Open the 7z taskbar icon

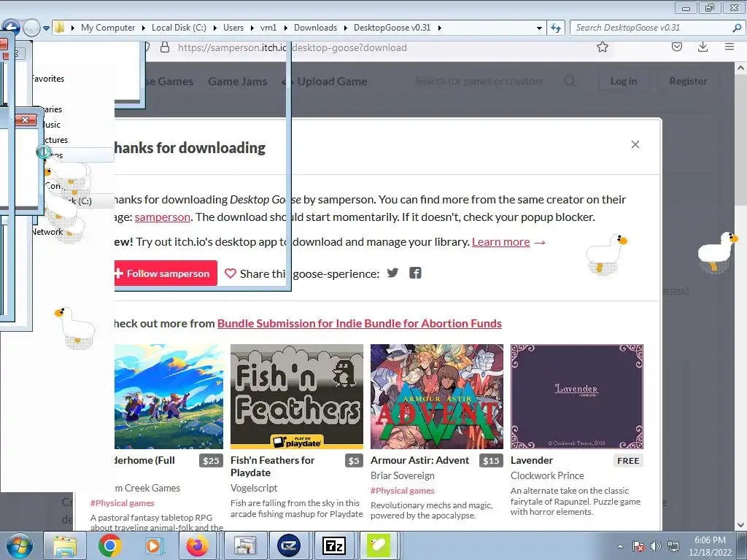(334, 545)
